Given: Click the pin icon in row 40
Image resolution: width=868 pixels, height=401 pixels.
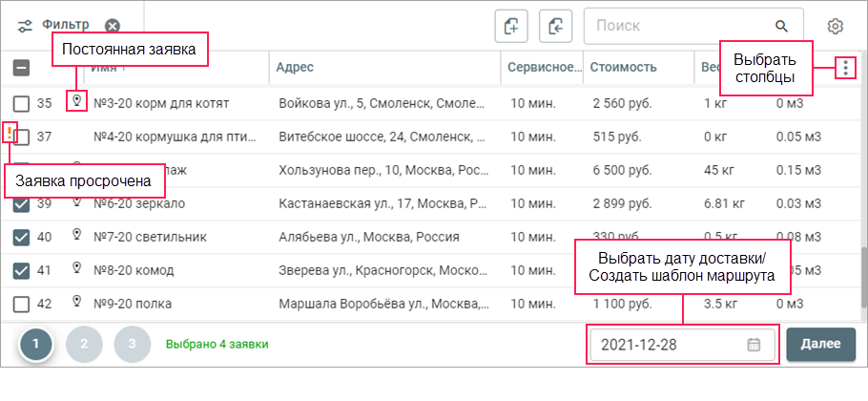Looking at the screenshot, I should tap(76, 235).
